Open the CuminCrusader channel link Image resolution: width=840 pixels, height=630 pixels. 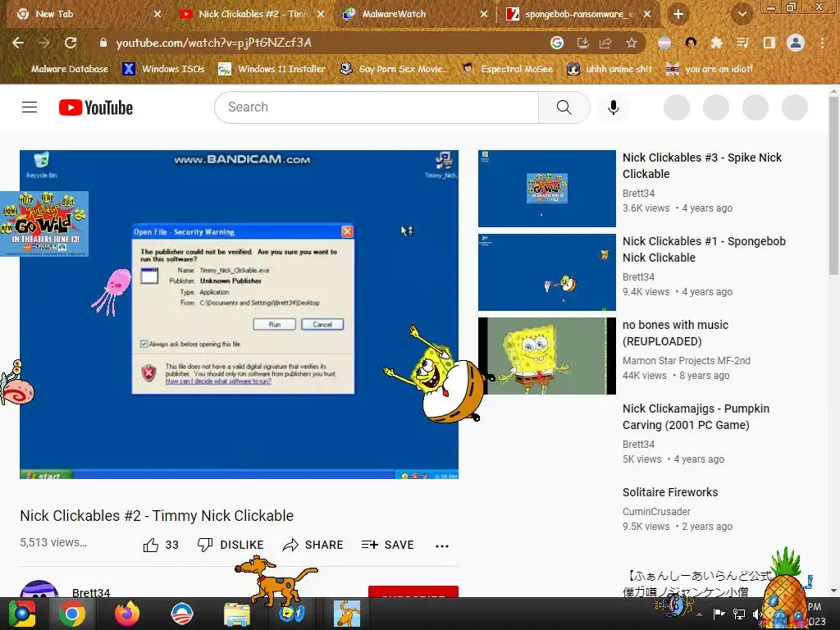coord(656,512)
